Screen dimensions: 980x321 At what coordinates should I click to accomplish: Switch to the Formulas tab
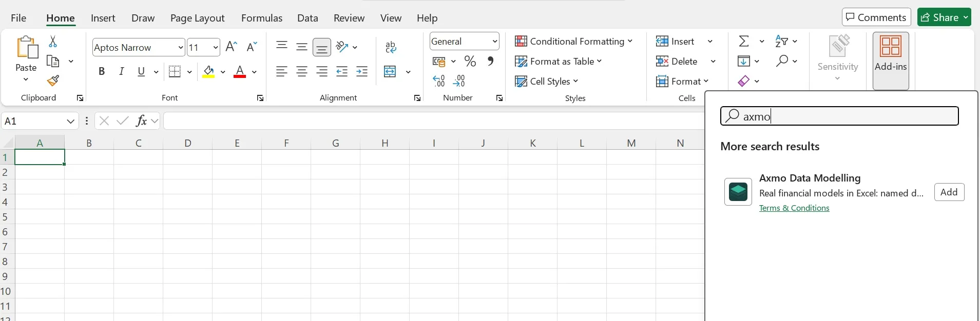point(262,18)
